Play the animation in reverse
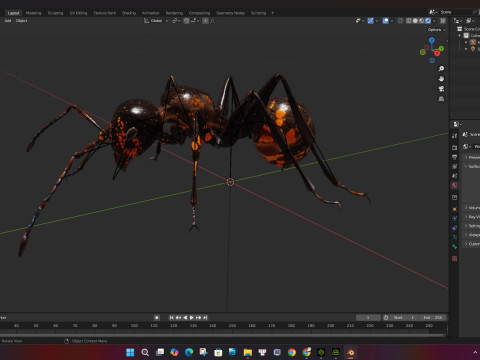 click(185, 318)
